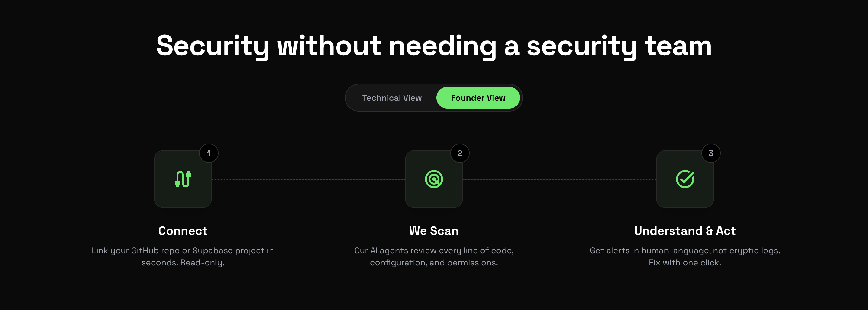Click the human language alerts description
Screen dimensions: 868x310
point(685,257)
